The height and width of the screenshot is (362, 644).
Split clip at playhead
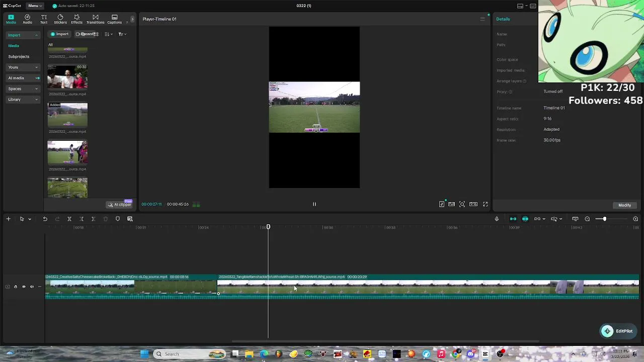(69, 219)
